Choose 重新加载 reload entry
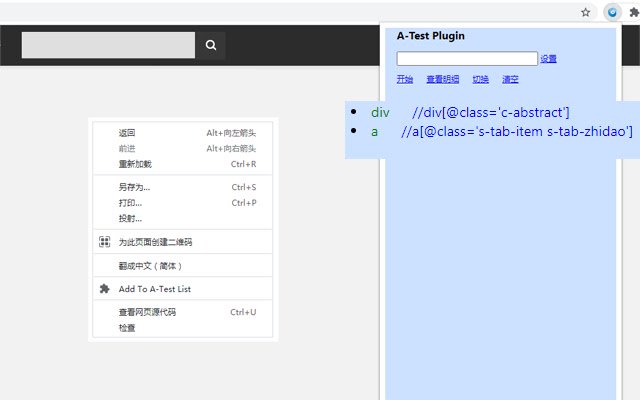640x400 pixels. click(x=182, y=164)
